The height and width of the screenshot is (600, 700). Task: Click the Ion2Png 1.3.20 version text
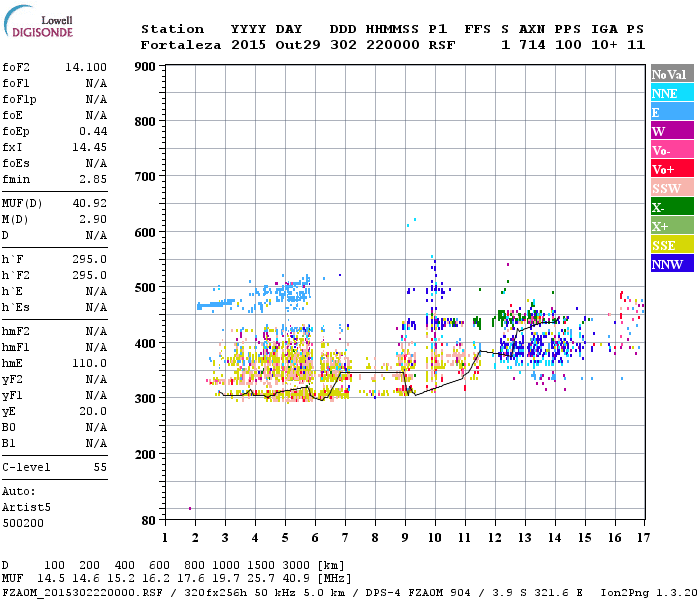tap(649, 592)
